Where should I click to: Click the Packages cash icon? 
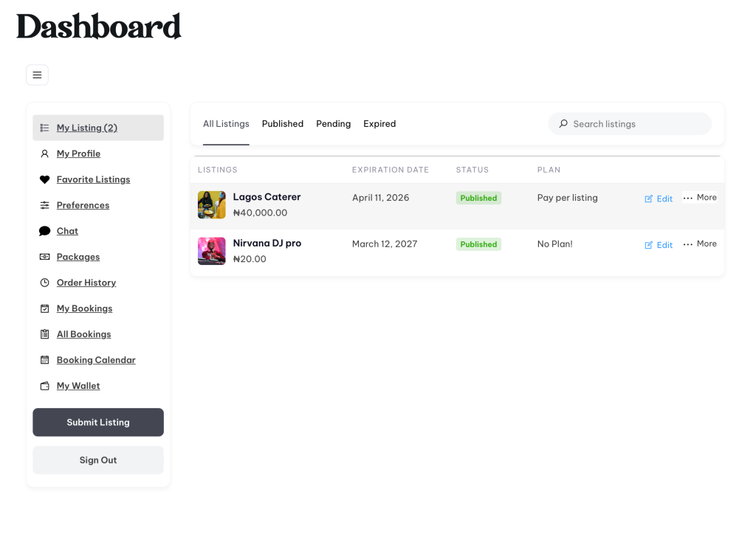click(44, 257)
